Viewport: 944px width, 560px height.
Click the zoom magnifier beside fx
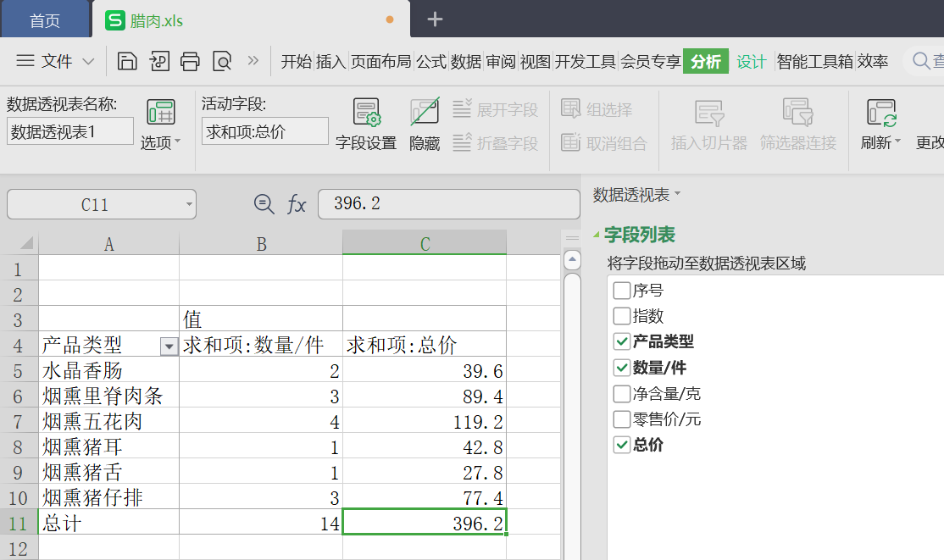coord(264,204)
